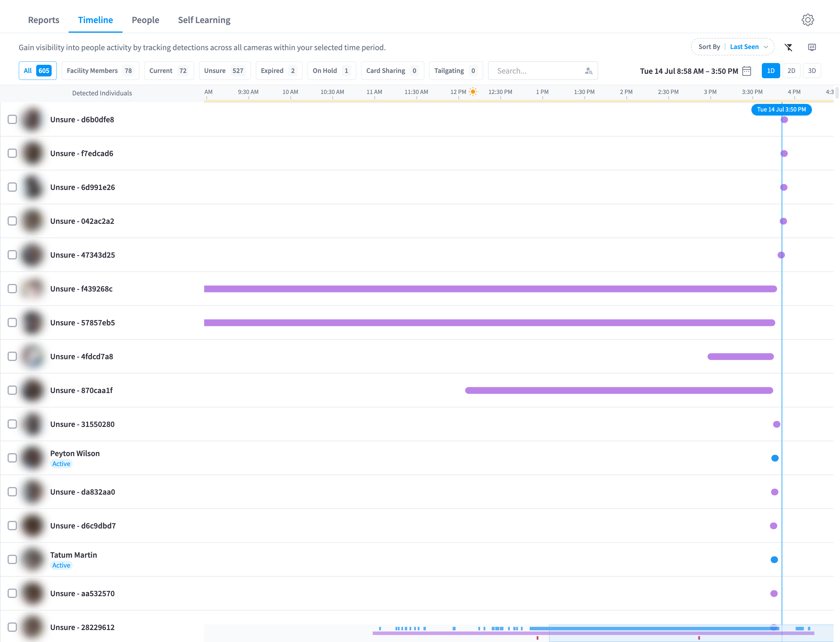Image resolution: width=840 pixels, height=642 pixels.
Task: Open the settings gear icon
Action: (x=808, y=20)
